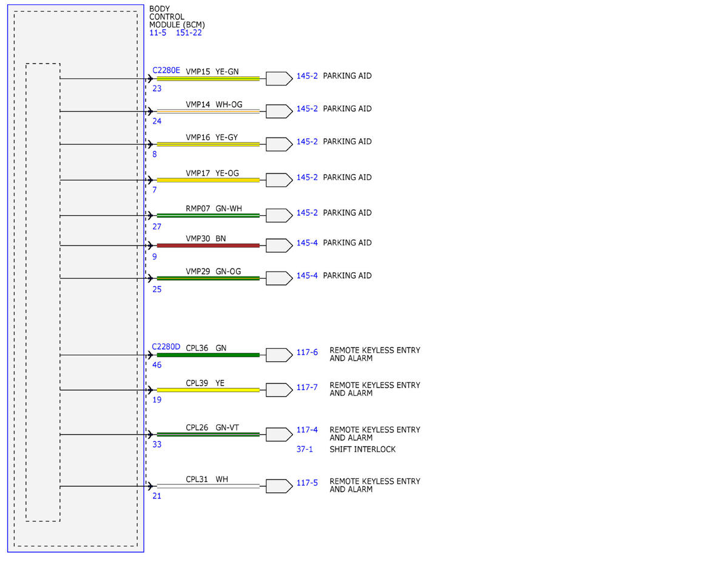Click the 117-6 Remote Keyless Entry link
Viewport: 728px width, 562px height.
pos(307,352)
